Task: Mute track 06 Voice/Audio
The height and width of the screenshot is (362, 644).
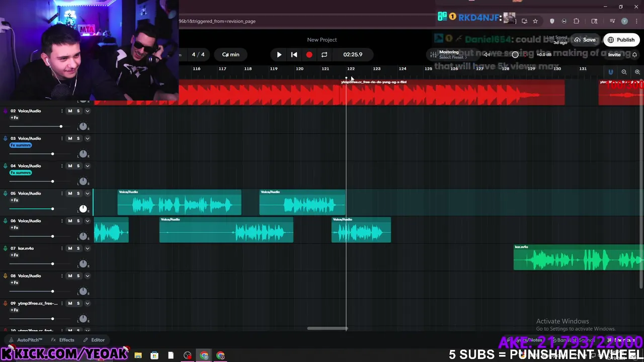Action: tap(70, 221)
